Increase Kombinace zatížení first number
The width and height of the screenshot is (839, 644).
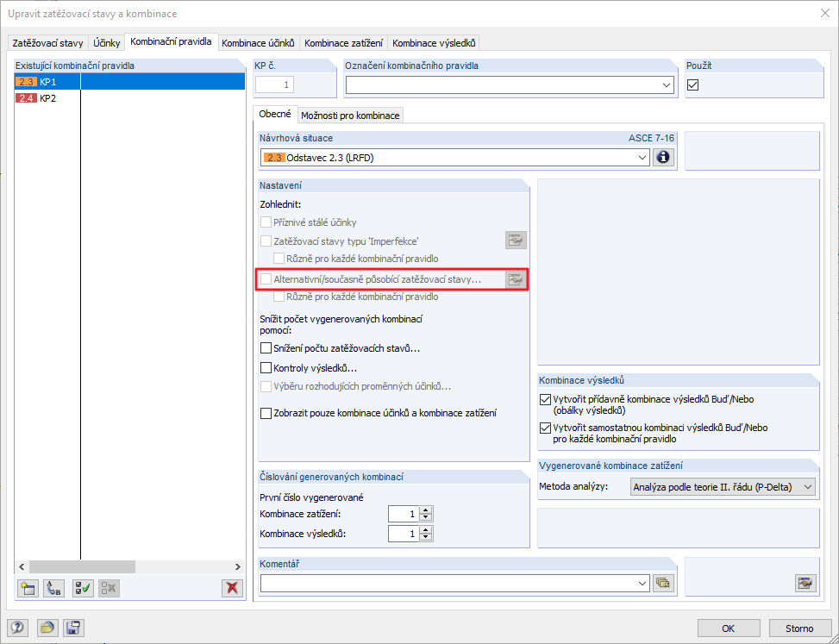tap(426, 510)
